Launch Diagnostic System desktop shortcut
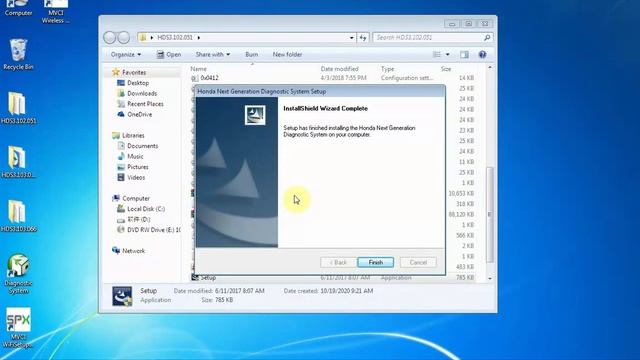 click(x=18, y=273)
